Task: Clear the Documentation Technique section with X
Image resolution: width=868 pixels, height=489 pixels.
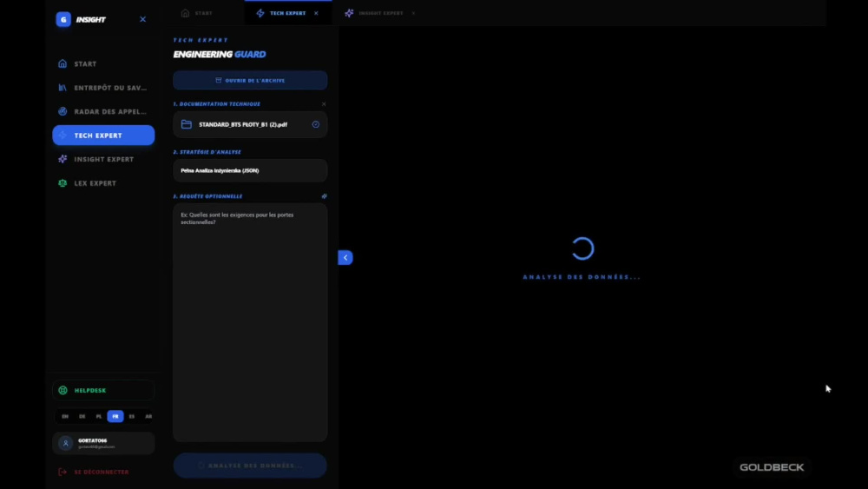Action: pyautogui.click(x=324, y=104)
